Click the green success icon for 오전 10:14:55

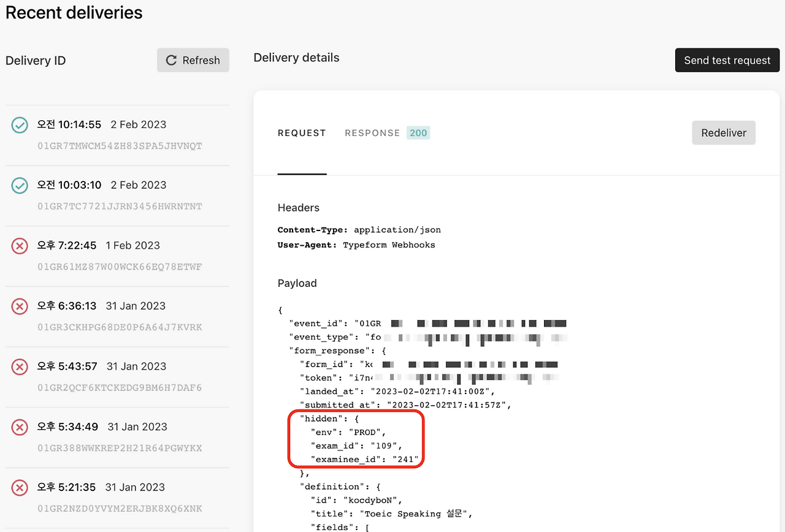point(20,125)
